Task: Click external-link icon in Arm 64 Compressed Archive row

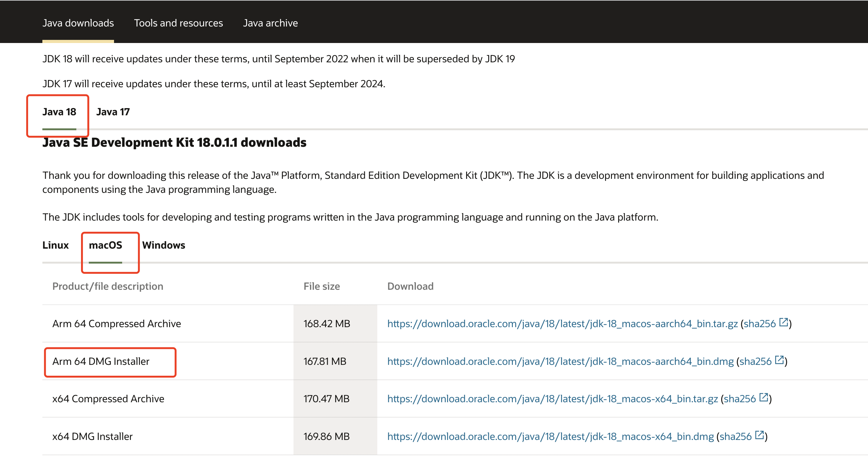Action: 784,322
